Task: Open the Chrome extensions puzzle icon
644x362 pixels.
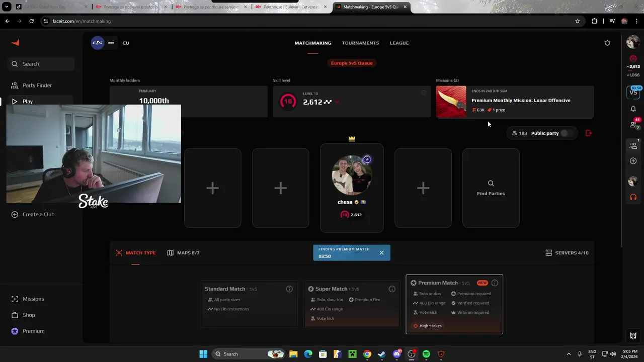Action: pos(595,21)
